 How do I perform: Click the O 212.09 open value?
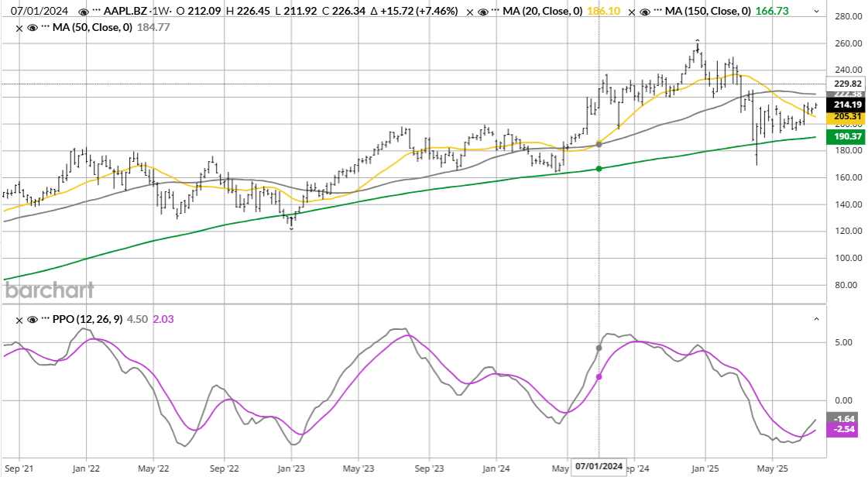(200, 11)
